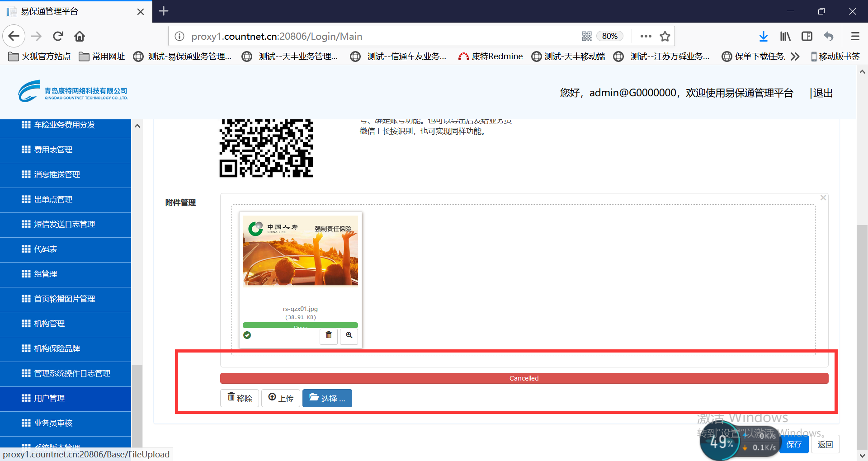Open 消息推送管理 in the sidebar
Image resolution: width=868 pixels, height=461 pixels.
coord(66,175)
